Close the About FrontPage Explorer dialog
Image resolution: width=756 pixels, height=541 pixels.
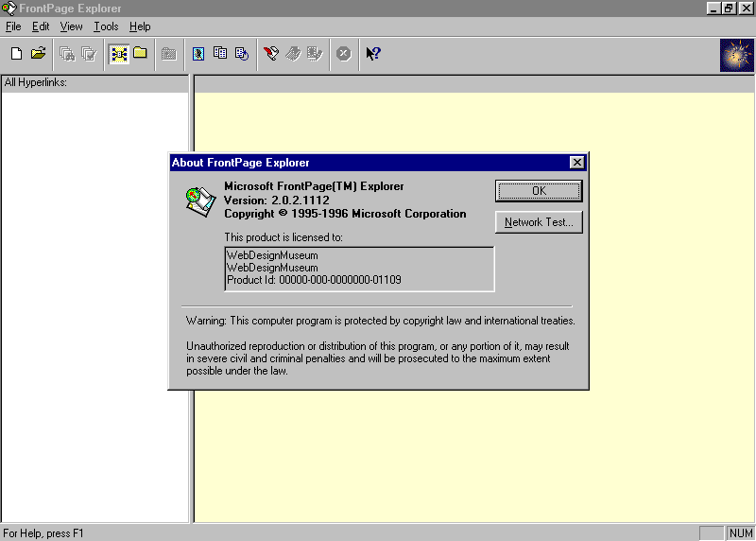tap(576, 163)
